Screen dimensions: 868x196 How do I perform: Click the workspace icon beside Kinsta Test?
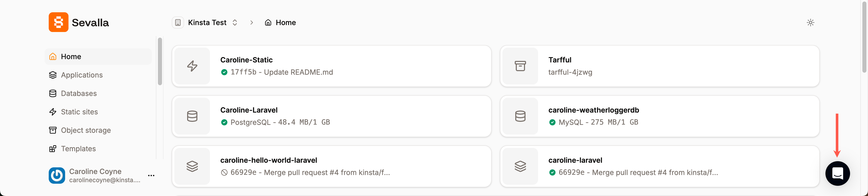click(178, 23)
